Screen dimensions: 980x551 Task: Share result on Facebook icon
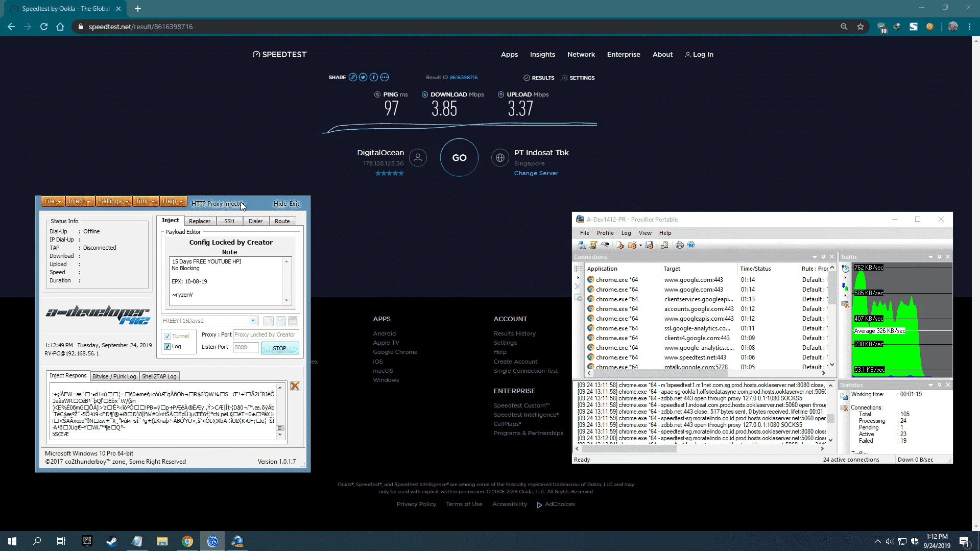tap(374, 77)
